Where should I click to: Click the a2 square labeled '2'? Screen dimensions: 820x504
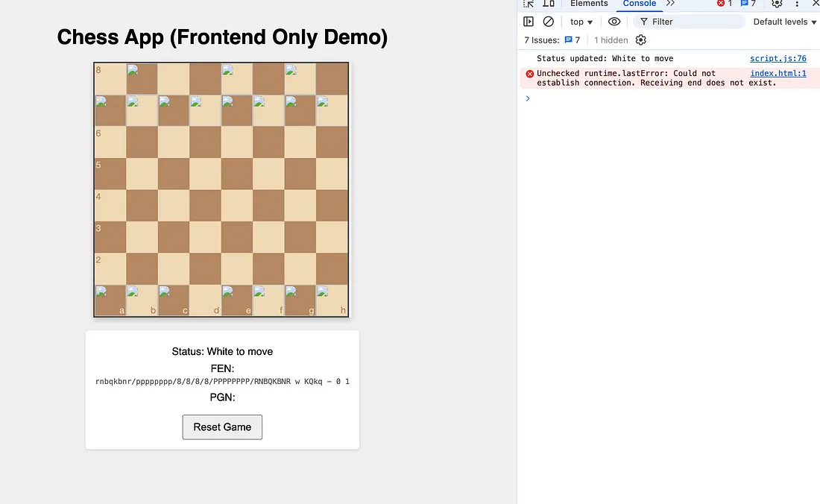tap(110, 268)
